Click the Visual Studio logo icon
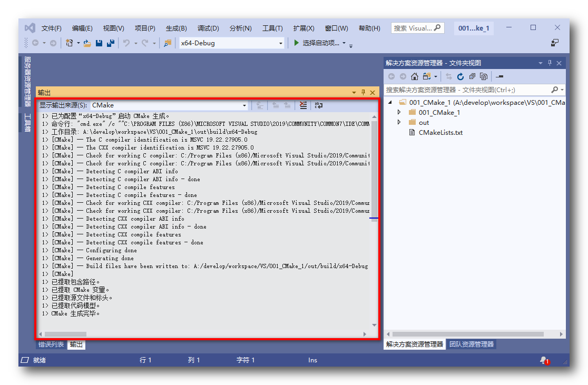The height and width of the screenshot is (385, 588). (x=30, y=28)
